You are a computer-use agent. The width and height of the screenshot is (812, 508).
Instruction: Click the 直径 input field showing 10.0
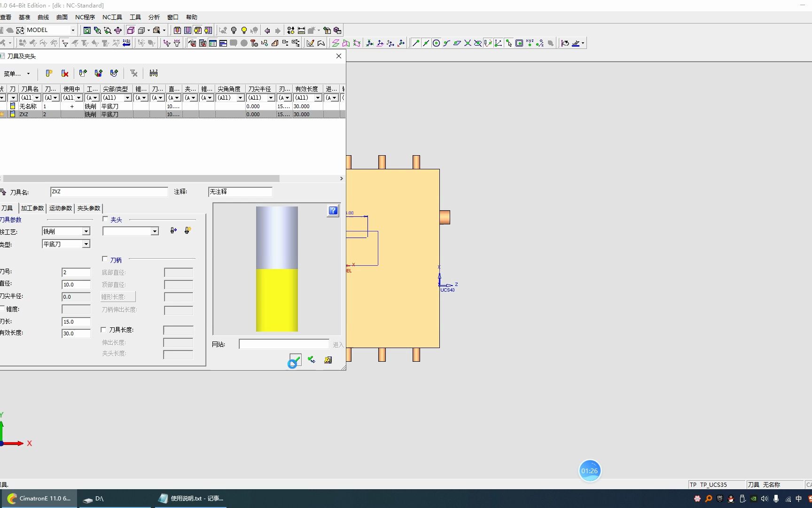coord(76,285)
